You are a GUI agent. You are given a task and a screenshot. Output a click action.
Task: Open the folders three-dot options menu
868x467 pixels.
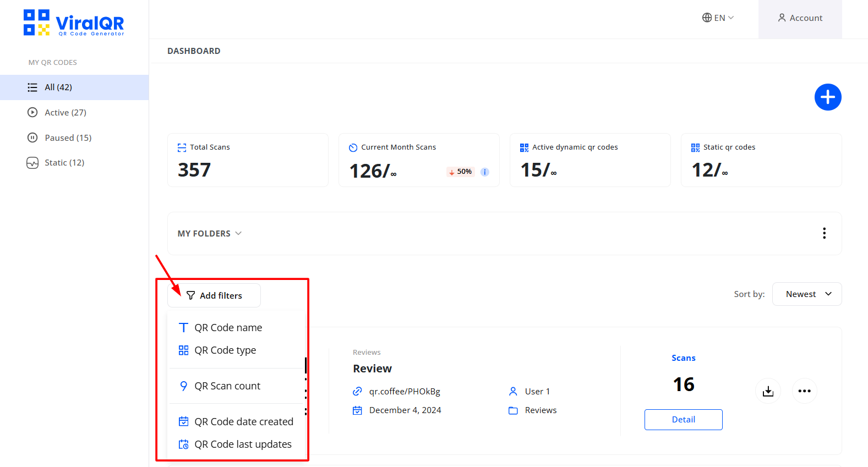tap(824, 233)
